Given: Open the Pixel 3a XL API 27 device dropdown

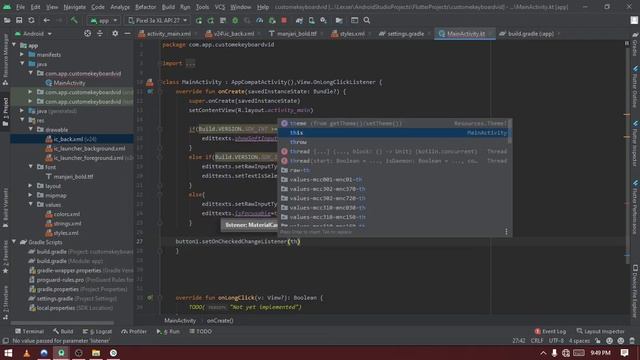Looking at the screenshot, I should (x=157, y=20).
